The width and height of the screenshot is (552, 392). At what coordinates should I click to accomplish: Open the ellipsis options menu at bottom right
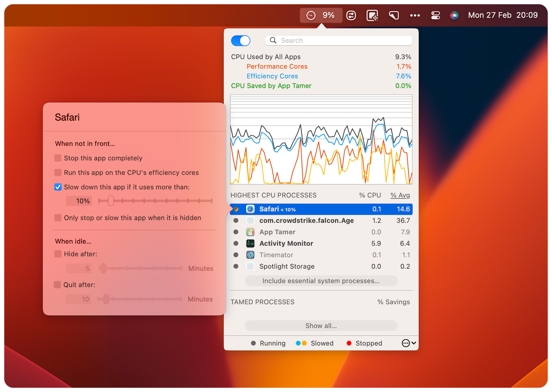click(x=406, y=343)
